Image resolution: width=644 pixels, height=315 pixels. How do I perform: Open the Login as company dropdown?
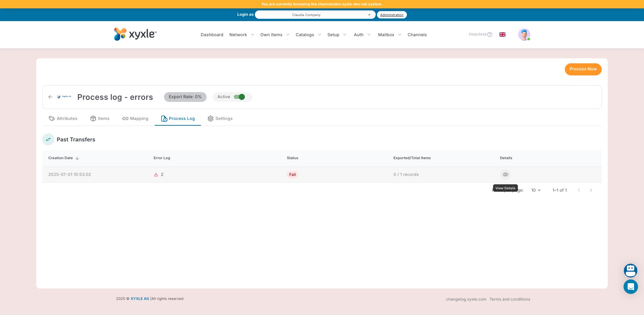coord(315,15)
